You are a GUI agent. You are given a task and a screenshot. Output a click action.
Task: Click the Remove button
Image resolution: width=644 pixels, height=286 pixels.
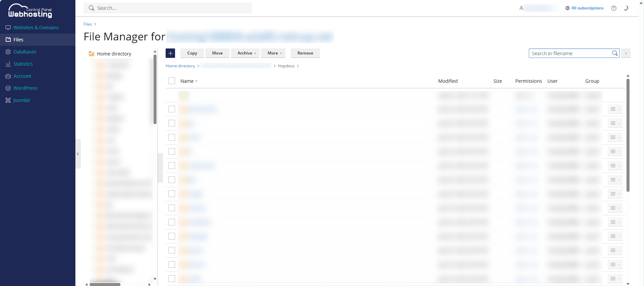[x=305, y=53]
